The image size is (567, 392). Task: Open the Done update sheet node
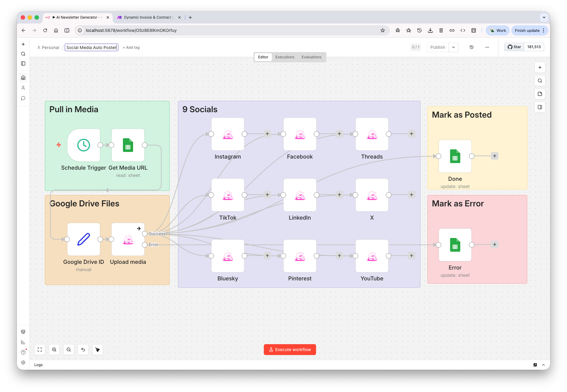tap(455, 156)
